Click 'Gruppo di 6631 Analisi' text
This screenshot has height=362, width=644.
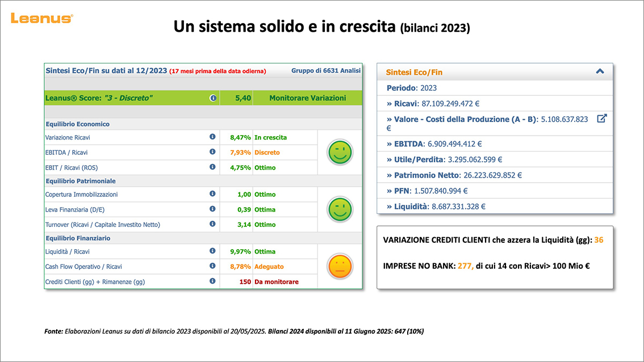tap(326, 70)
